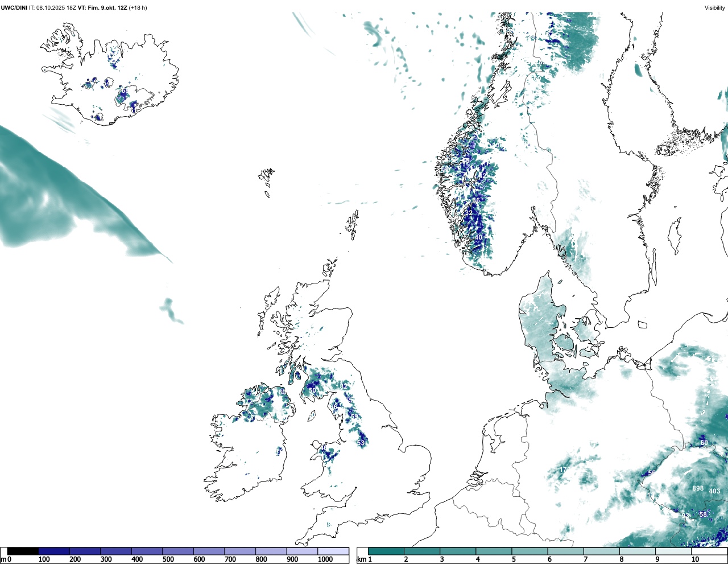Pick the 200–300 m legend color block

85,551
